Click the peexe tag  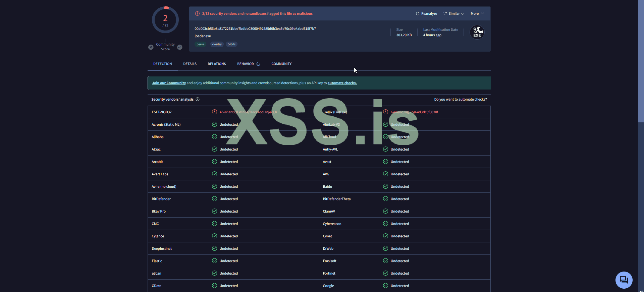click(201, 44)
